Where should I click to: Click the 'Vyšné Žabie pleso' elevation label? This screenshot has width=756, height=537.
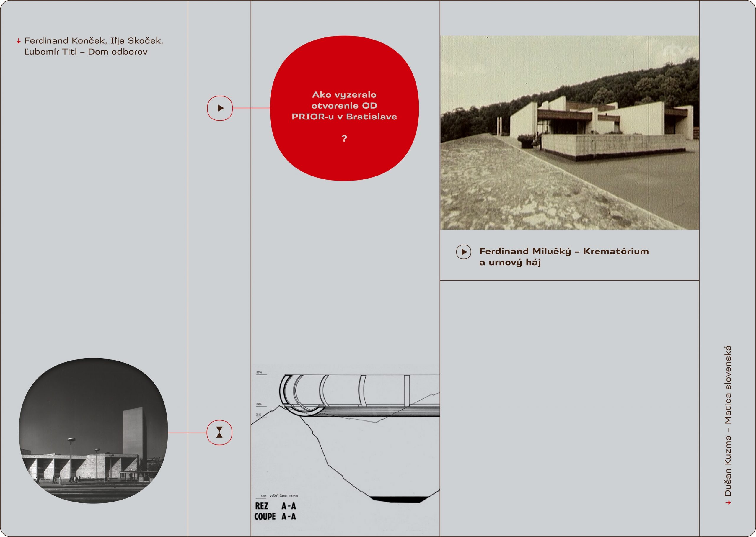pos(283,496)
